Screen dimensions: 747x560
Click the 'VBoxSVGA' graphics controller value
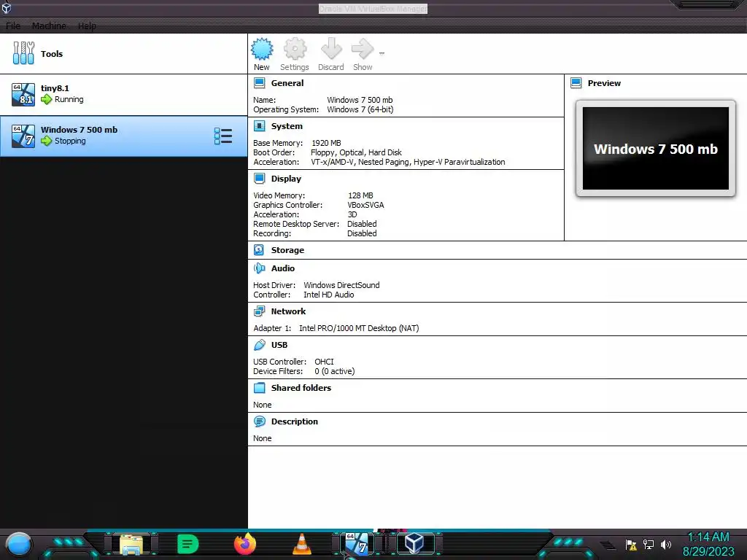pos(365,205)
